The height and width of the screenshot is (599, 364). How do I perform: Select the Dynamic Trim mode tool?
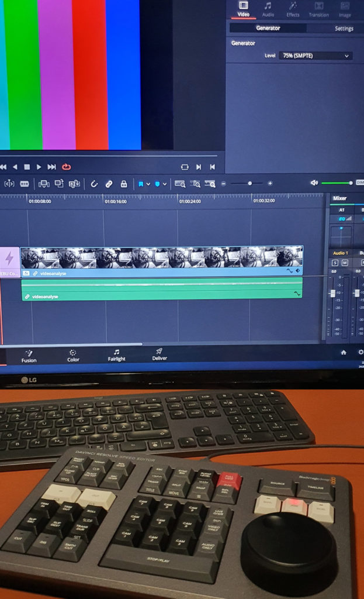click(9, 184)
